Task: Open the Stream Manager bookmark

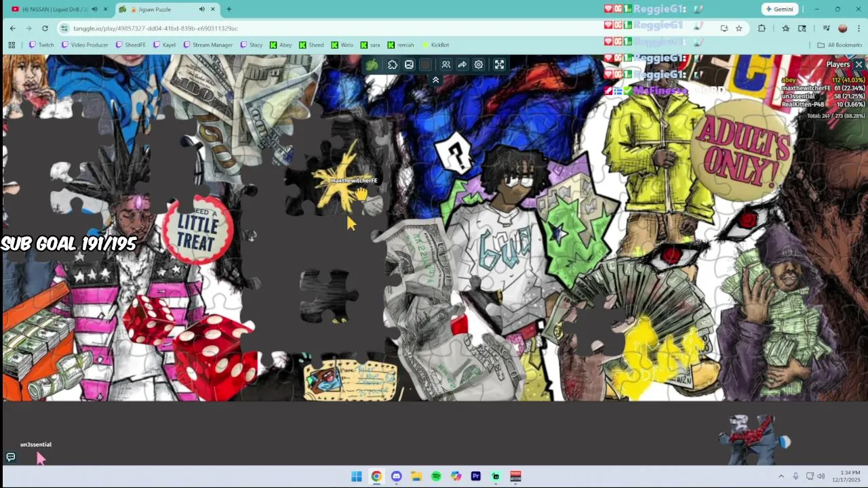Action: coord(208,45)
